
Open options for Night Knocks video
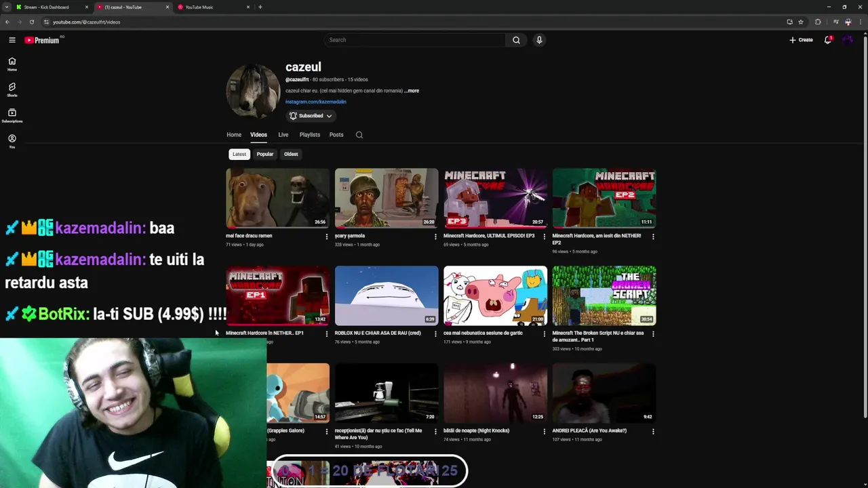point(544,432)
